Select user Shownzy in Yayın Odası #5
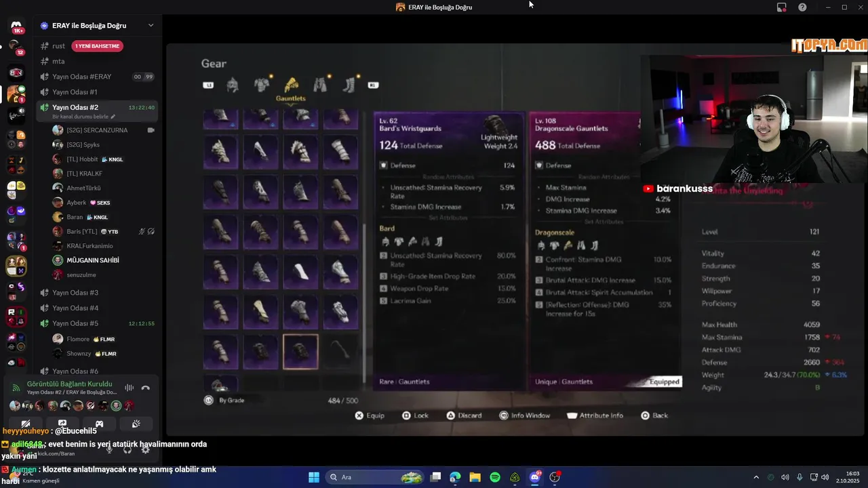 coord(103,354)
